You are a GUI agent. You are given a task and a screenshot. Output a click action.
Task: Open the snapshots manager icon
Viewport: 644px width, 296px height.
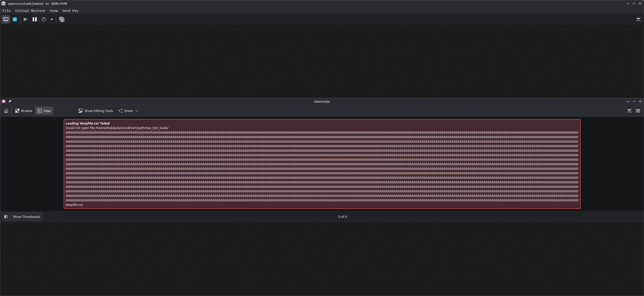pos(62,19)
